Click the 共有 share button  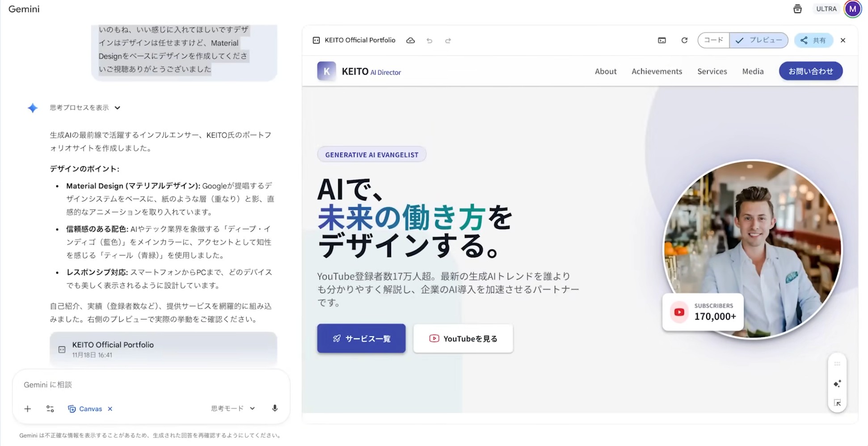point(813,40)
